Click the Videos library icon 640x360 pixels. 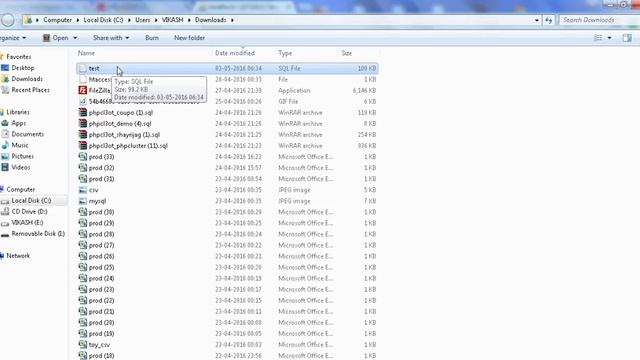[x=5, y=167]
